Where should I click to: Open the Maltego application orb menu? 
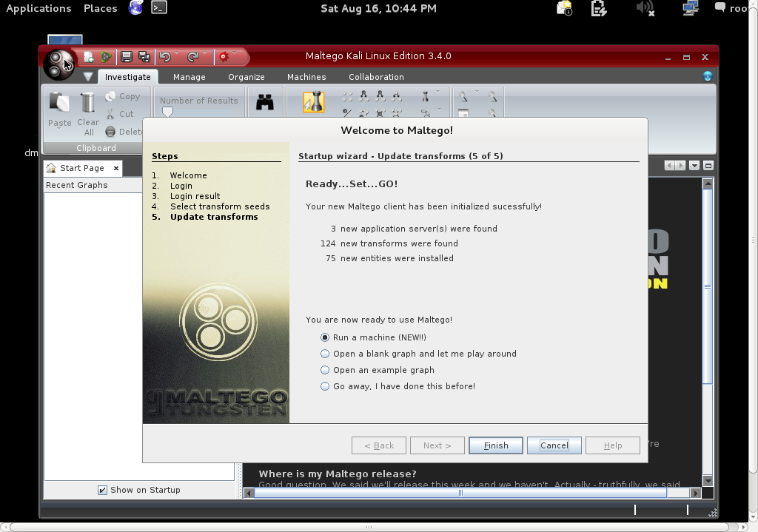point(59,64)
